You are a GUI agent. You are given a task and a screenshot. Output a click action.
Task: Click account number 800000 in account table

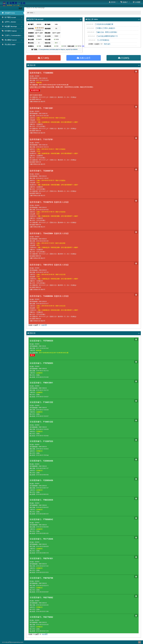tap(39, 24)
